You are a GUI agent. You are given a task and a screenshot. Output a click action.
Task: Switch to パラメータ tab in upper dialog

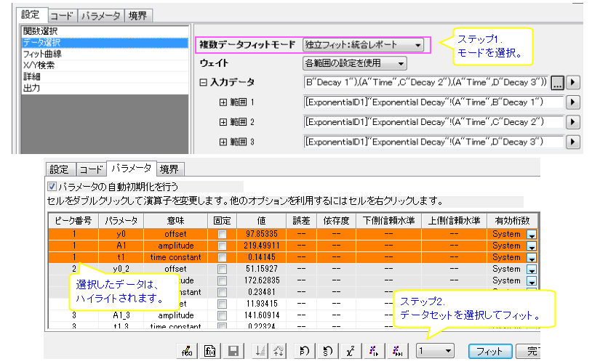(x=101, y=16)
